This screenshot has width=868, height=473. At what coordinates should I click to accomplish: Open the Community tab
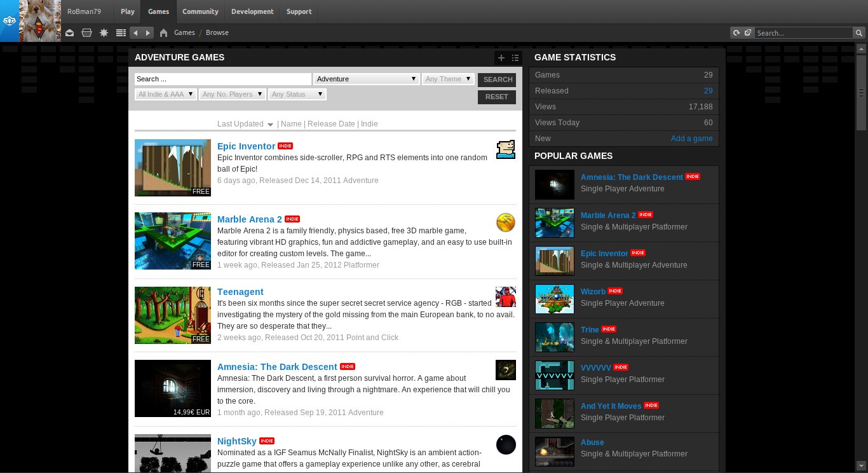click(x=200, y=11)
